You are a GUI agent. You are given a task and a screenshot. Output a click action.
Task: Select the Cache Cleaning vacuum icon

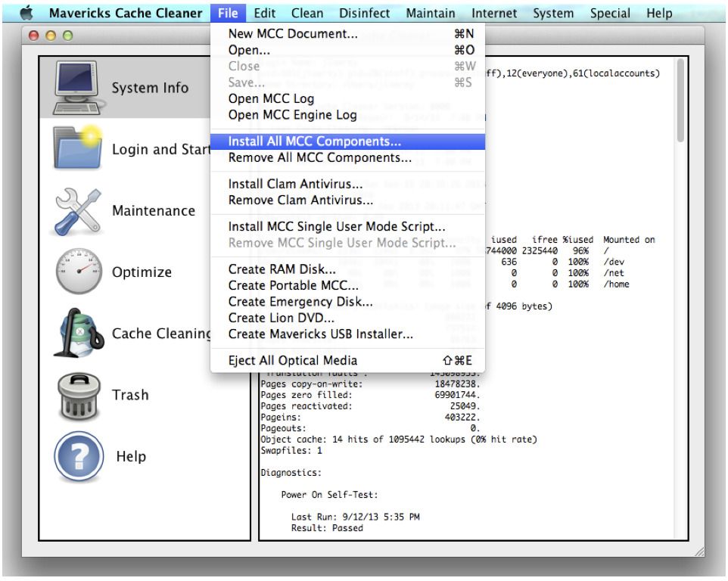77,333
